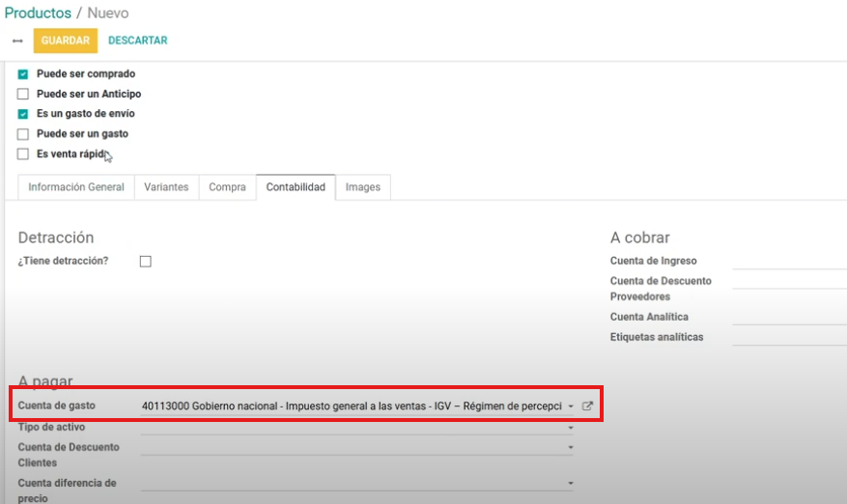Expand the Cuenta de gasto dropdown
This screenshot has height=504, width=847.
pyautogui.click(x=571, y=406)
